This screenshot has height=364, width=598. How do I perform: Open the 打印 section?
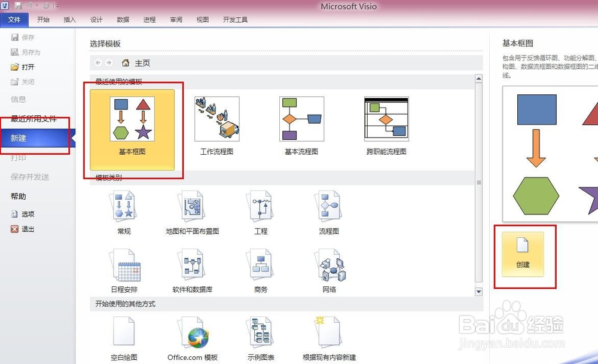tap(19, 158)
